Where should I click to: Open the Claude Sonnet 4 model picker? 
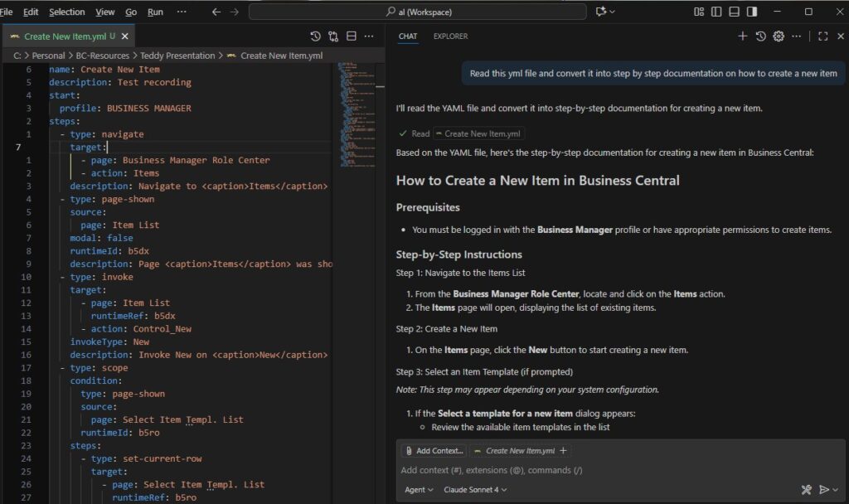[475, 489]
